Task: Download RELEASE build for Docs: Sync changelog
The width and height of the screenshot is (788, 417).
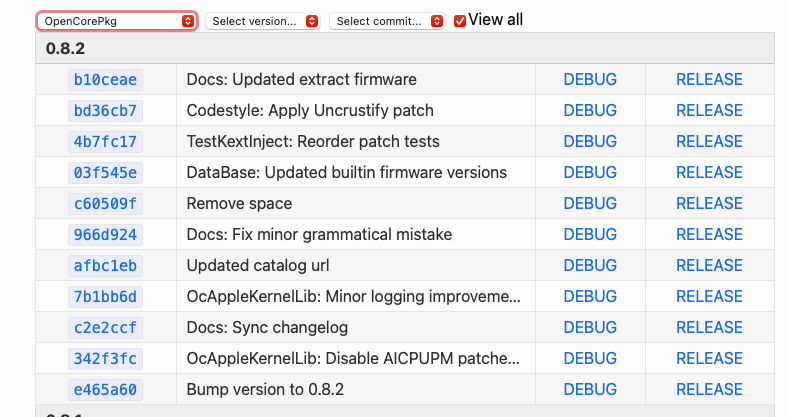Action: click(x=709, y=328)
